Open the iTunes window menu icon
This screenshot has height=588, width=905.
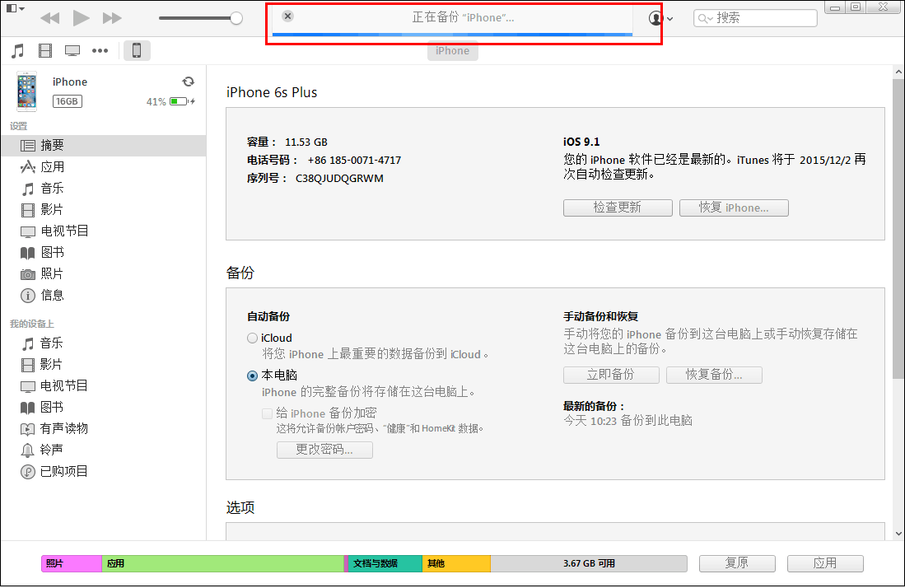click(x=15, y=9)
